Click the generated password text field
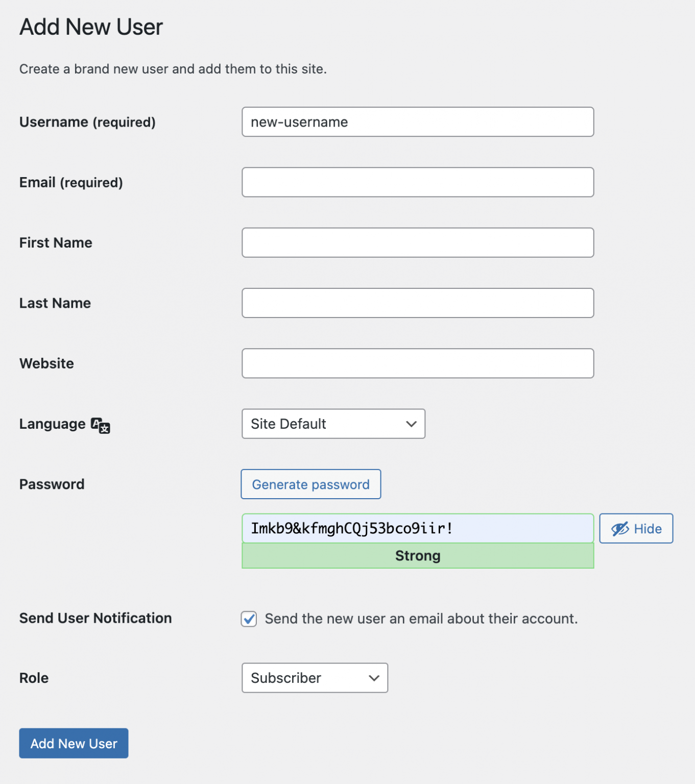695x784 pixels. 418,528
